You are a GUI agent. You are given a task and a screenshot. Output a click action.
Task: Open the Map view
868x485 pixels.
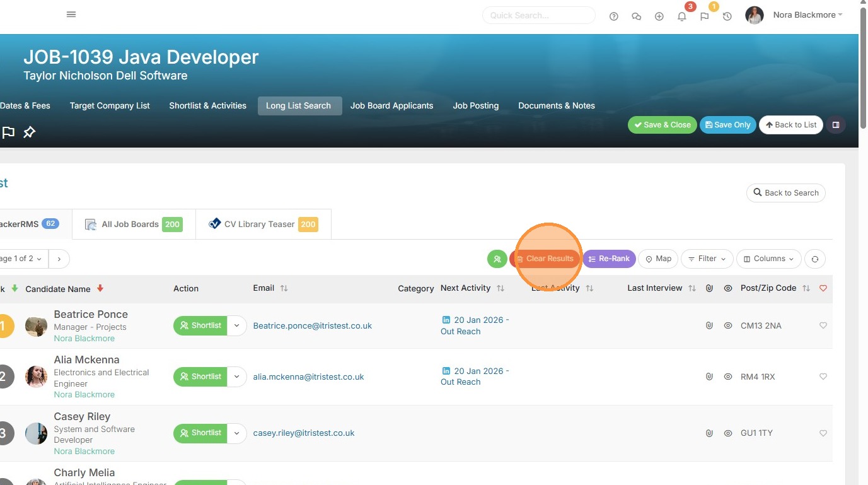(x=658, y=259)
